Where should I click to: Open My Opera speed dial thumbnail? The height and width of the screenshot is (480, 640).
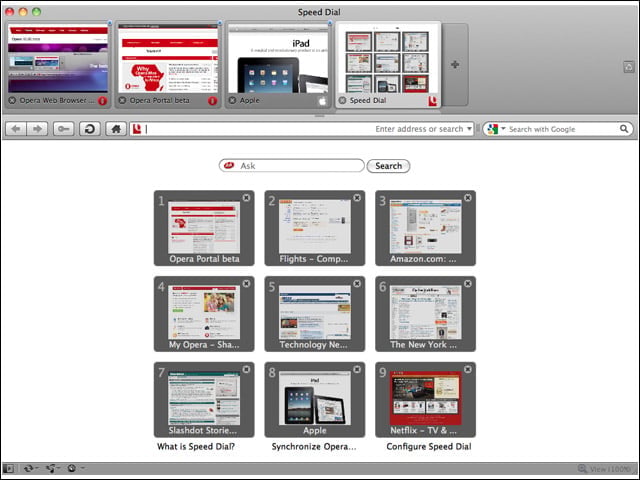pos(204,313)
